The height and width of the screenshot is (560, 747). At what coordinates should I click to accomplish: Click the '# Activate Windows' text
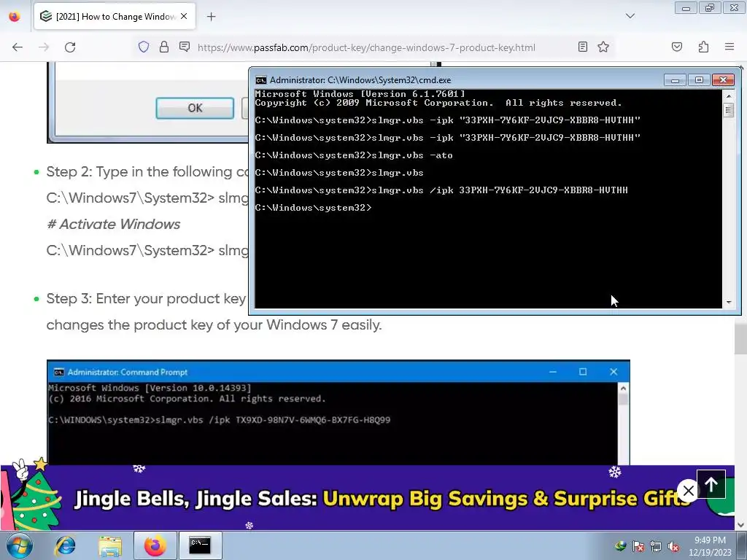click(x=113, y=224)
